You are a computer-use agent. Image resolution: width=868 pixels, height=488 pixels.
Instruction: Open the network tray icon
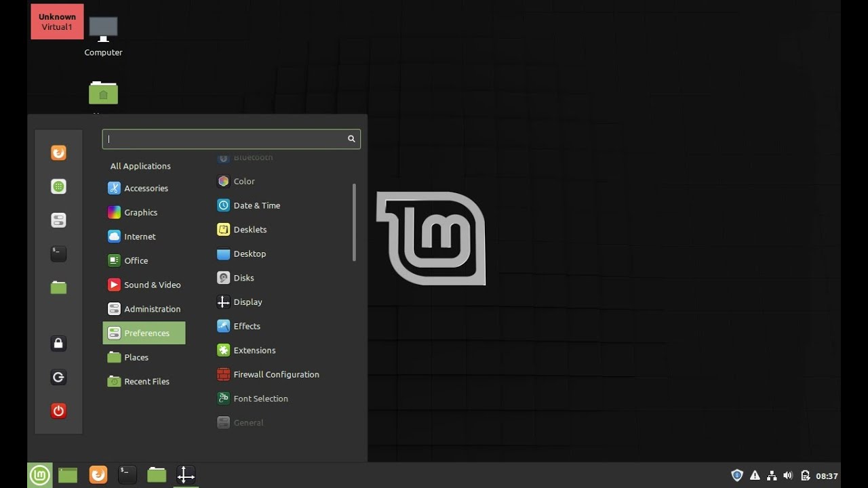(x=772, y=476)
